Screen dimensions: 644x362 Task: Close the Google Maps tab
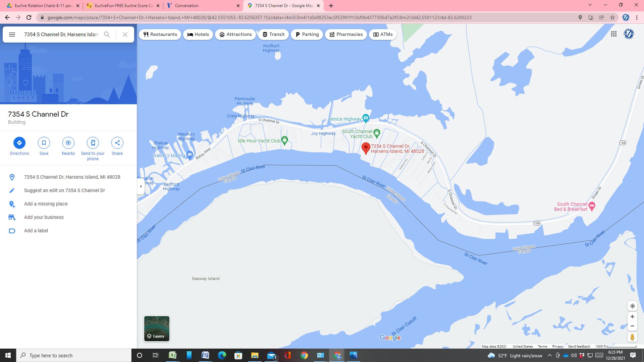[318, 6]
